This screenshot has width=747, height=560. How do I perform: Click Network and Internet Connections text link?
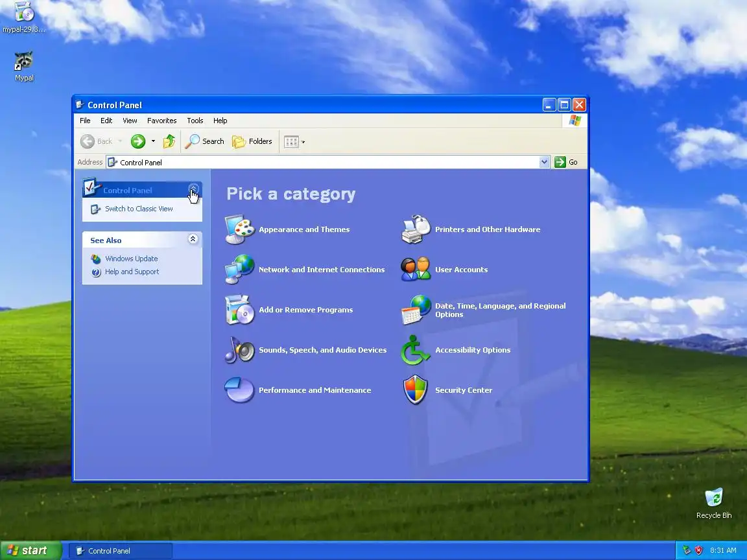click(x=322, y=270)
